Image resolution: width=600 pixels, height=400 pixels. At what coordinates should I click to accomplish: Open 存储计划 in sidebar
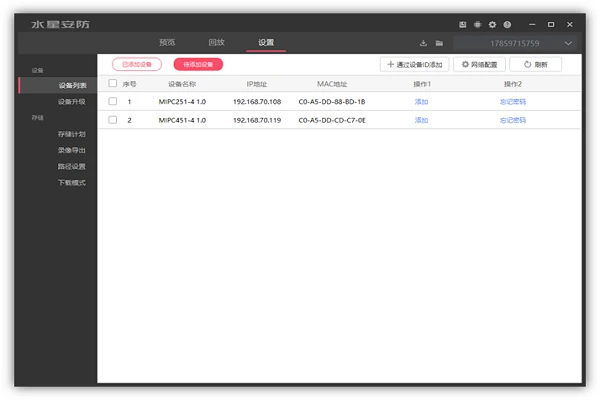[71, 134]
